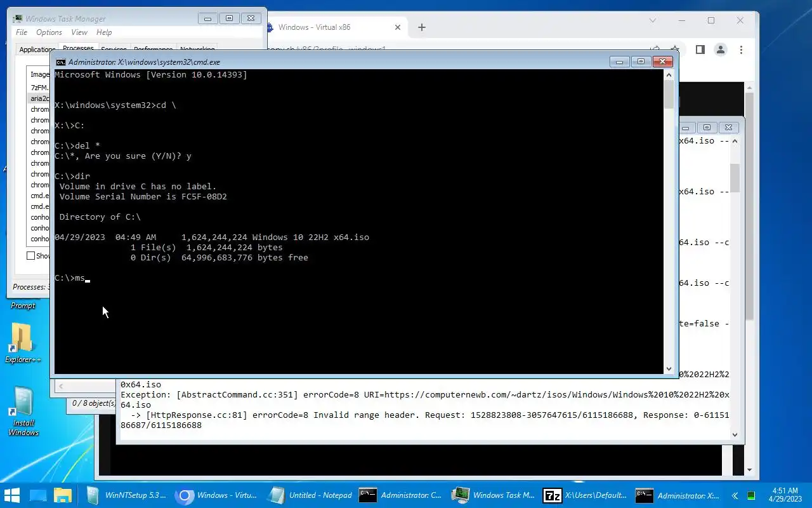Open File Explorer folder icon in taskbar
812x508 pixels.
(x=63, y=495)
